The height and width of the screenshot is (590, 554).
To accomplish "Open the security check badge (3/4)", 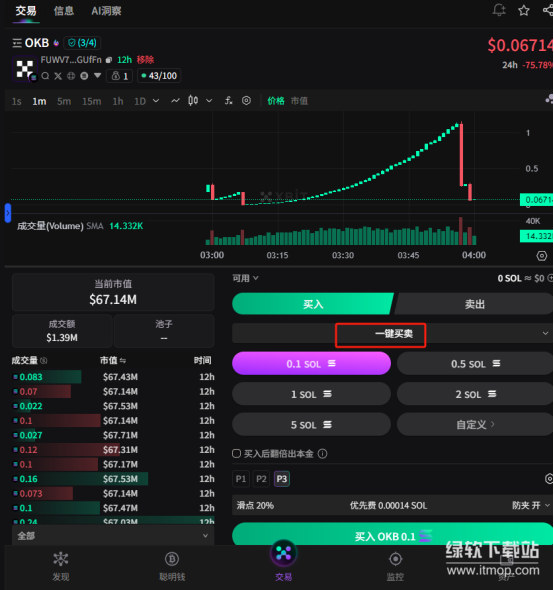I will tap(82, 43).
